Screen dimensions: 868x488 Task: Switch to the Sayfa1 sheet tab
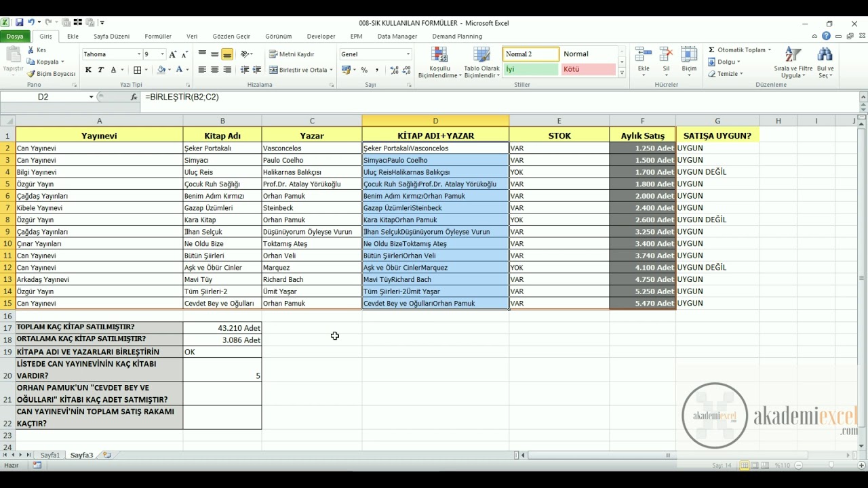tap(50, 455)
